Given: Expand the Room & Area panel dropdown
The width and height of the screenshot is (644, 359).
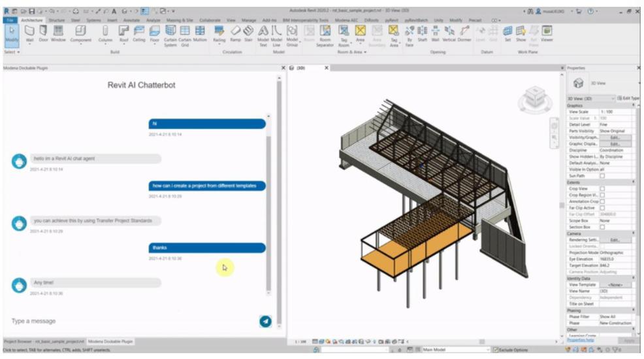Looking at the screenshot, I should 352,52.
